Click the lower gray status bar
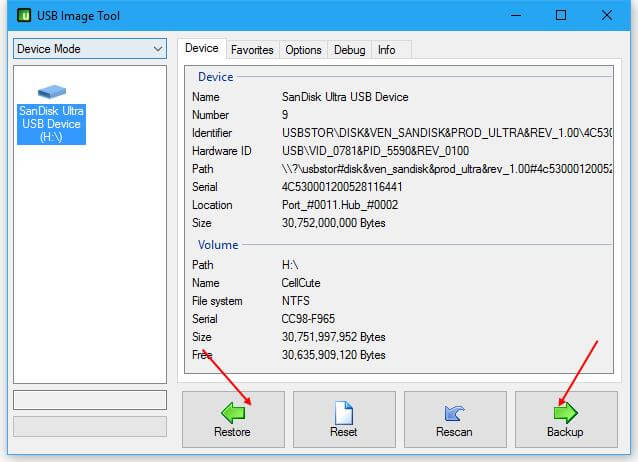The width and height of the screenshot is (638, 462). click(x=90, y=427)
